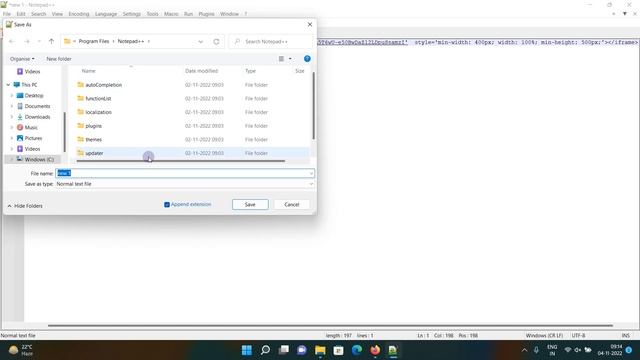Select Pictures in the navigation tree
Image resolution: width=640 pixels, height=360 pixels.
(33, 138)
